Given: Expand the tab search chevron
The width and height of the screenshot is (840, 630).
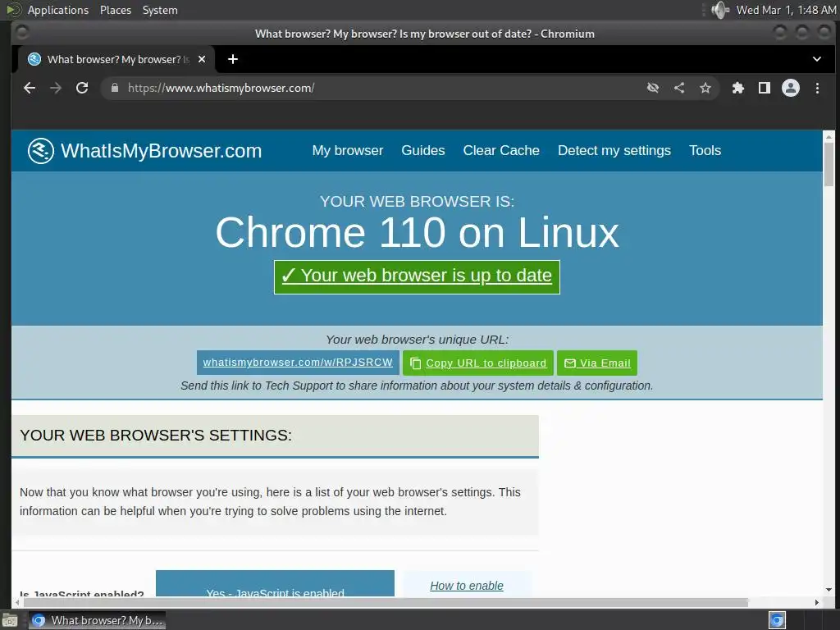Looking at the screenshot, I should (817, 59).
